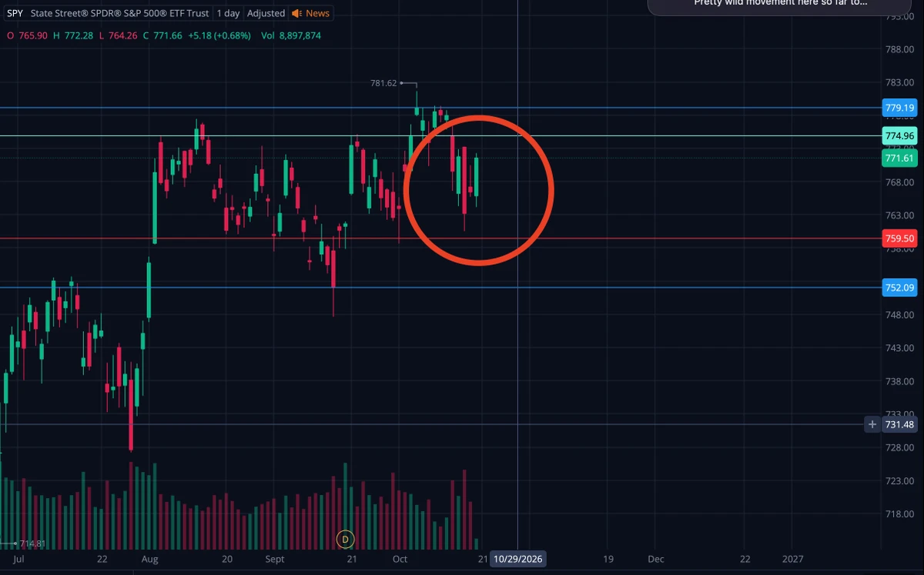The width and height of the screenshot is (924, 575).
Task: Click the red 759.50 price tag
Action: pyautogui.click(x=899, y=239)
